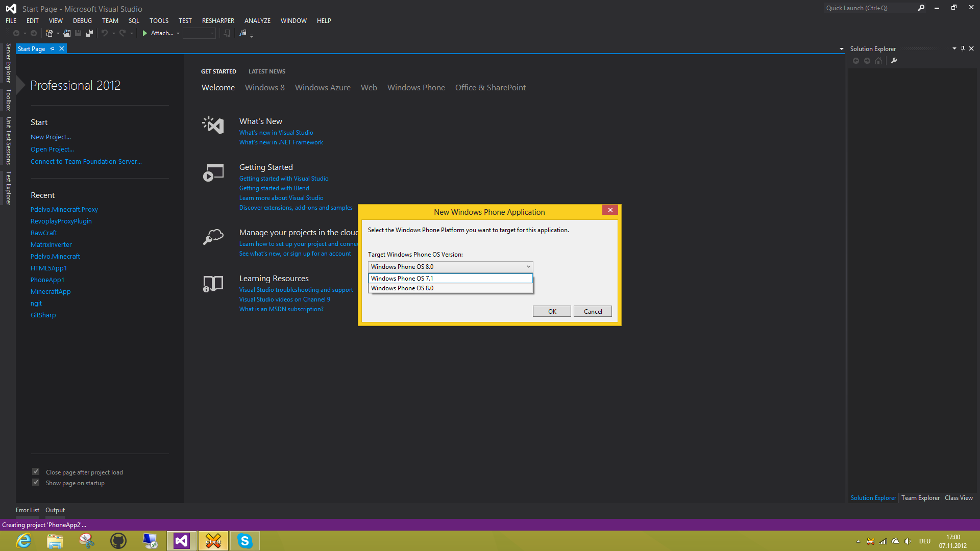Click the Undo toolbar icon
The height and width of the screenshot is (551, 980).
105,33
